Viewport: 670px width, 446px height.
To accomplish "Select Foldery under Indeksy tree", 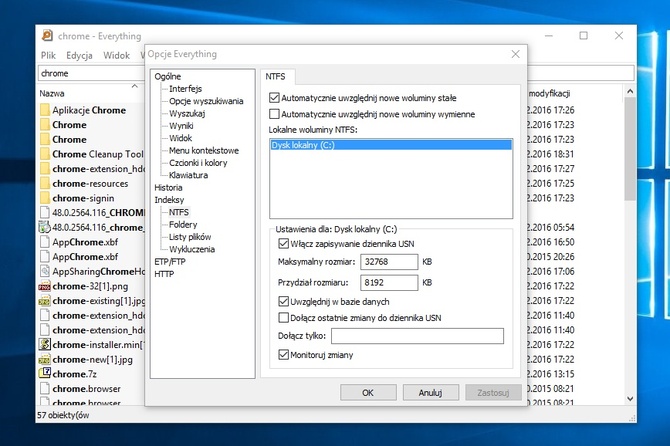I will 183,224.
